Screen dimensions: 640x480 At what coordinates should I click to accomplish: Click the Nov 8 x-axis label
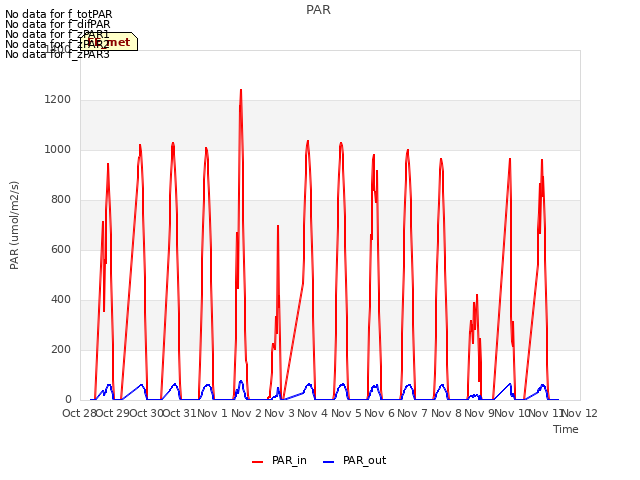point(446,413)
